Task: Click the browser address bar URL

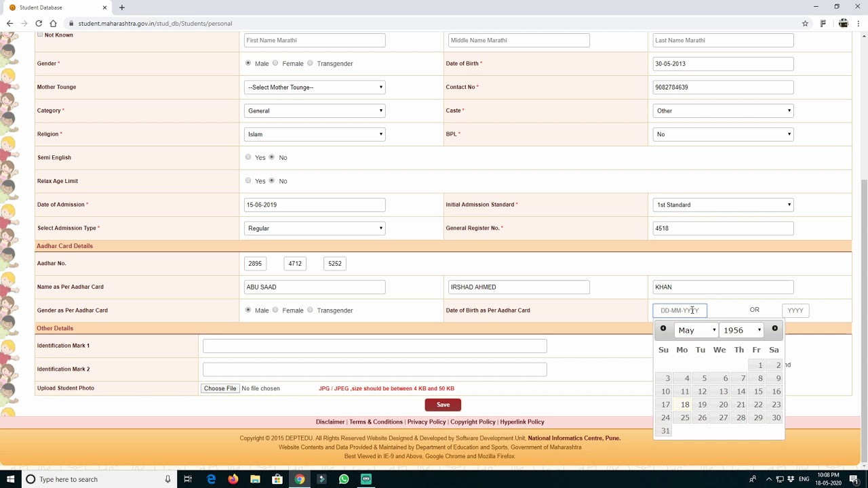Action: (x=155, y=23)
